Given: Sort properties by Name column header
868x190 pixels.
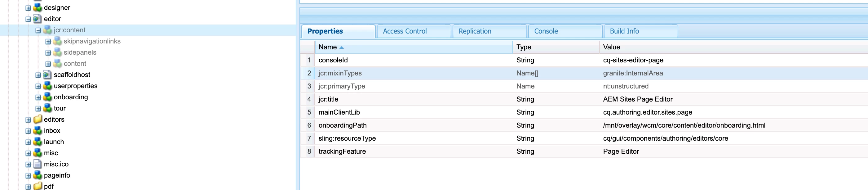Looking at the screenshot, I should tap(328, 47).
